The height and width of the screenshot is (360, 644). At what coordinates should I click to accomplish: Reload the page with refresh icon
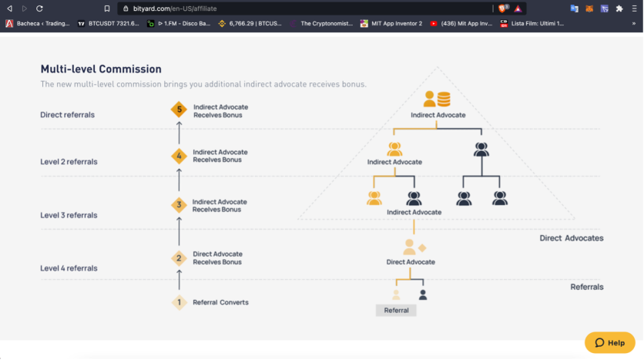(x=39, y=8)
